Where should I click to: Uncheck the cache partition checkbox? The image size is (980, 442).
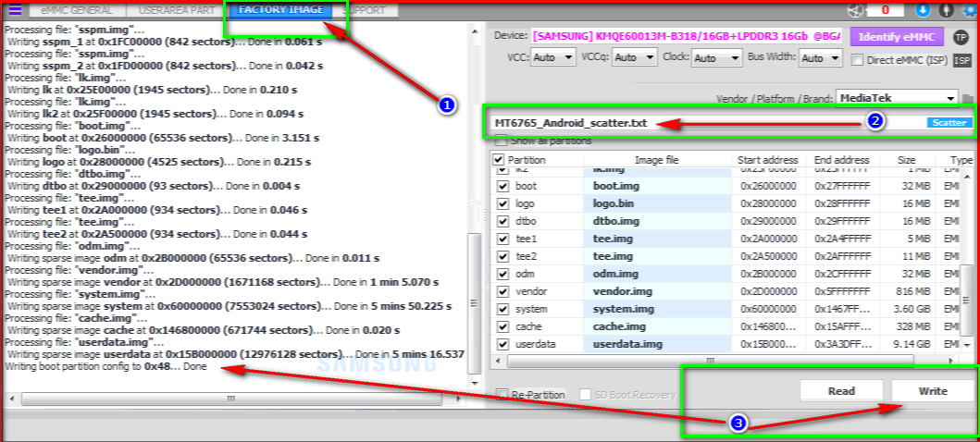(502, 327)
